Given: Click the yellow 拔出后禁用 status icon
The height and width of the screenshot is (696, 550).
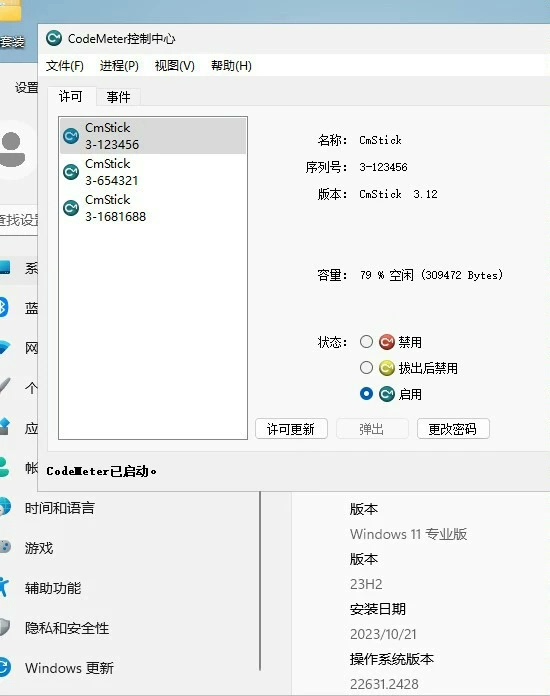Looking at the screenshot, I should pos(387,368).
